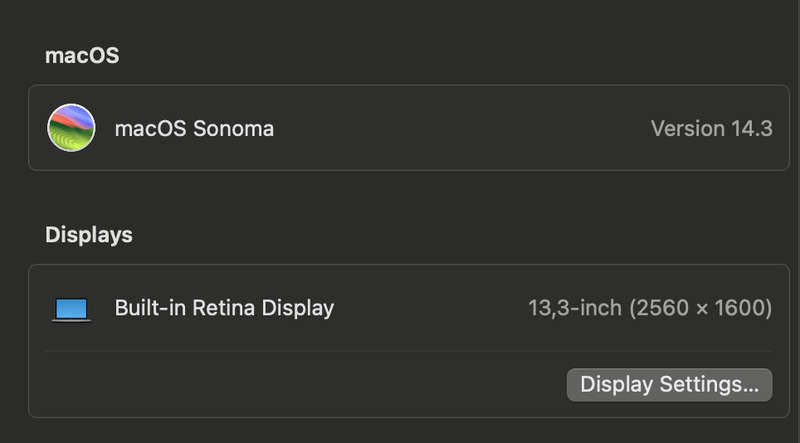Click the divider line under Built-in Retina Display
The width and height of the screenshot is (800, 443).
409,351
